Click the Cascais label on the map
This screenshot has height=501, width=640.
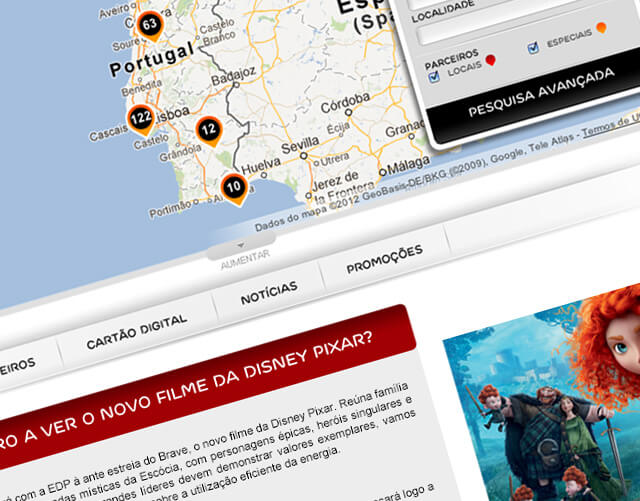click(x=109, y=133)
